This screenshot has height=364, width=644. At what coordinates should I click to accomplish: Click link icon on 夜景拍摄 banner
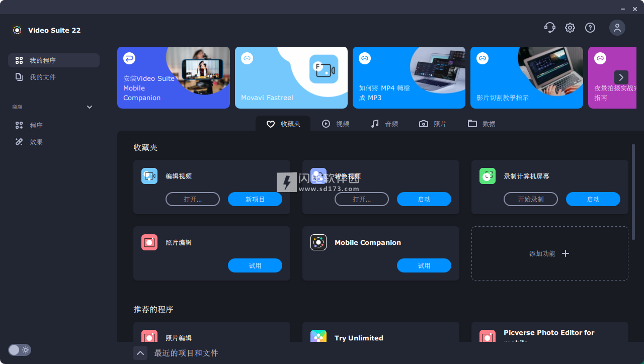600,58
